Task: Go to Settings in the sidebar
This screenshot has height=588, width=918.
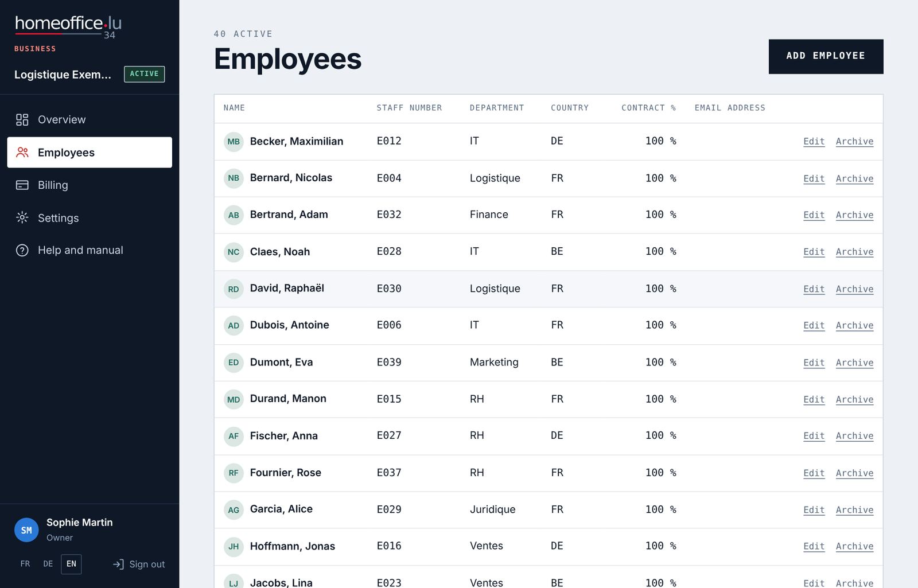Action: coord(90,217)
